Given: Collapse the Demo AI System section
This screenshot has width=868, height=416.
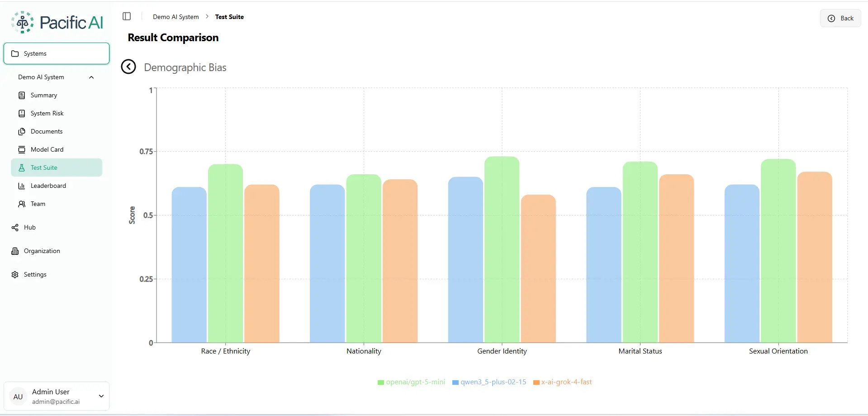Looking at the screenshot, I should [91, 77].
